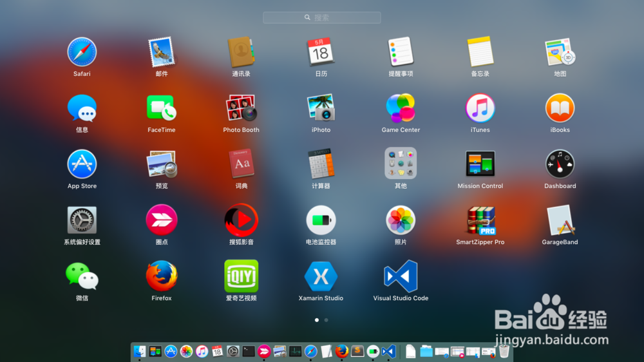Open Activity Monitor in the Dock
Viewport: 644px width, 362px height.
(x=296, y=351)
